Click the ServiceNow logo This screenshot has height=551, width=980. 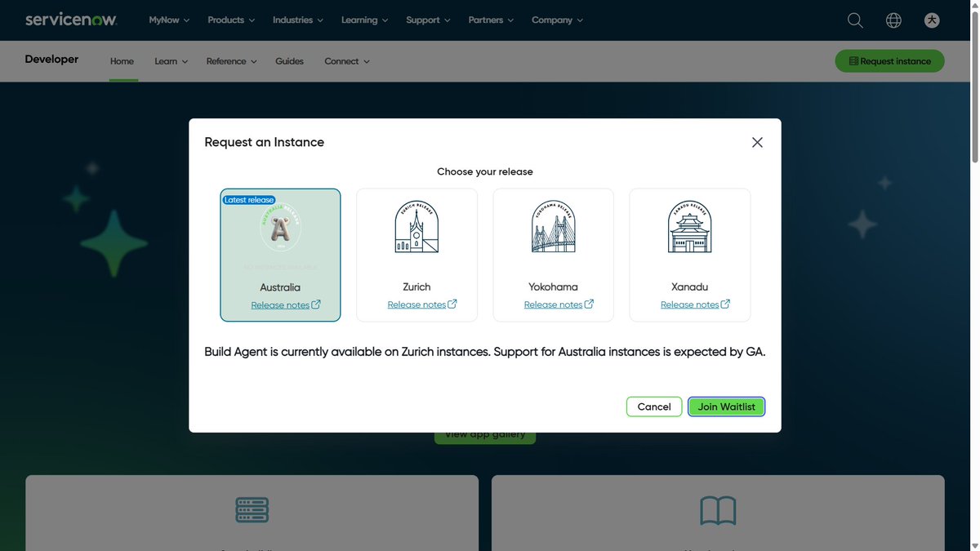(x=71, y=20)
